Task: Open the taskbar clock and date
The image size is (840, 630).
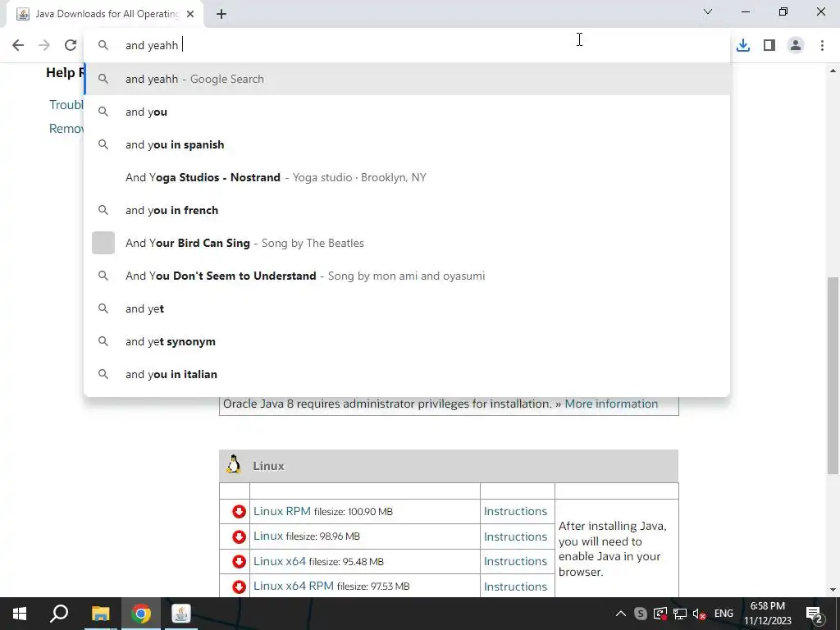Action: (x=767, y=614)
